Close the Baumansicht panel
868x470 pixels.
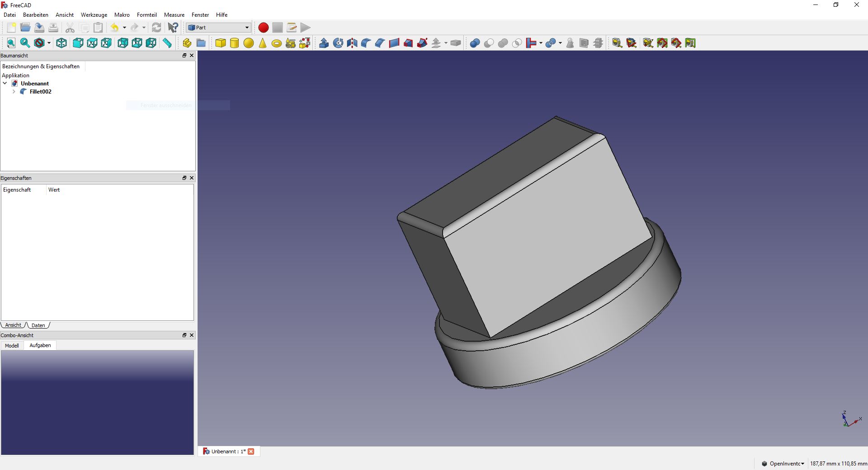pos(192,56)
